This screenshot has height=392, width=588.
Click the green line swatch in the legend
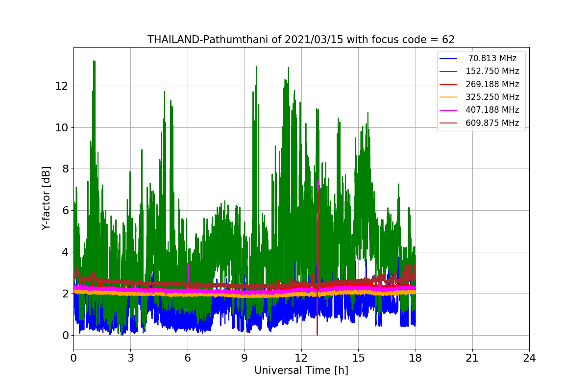pos(448,72)
